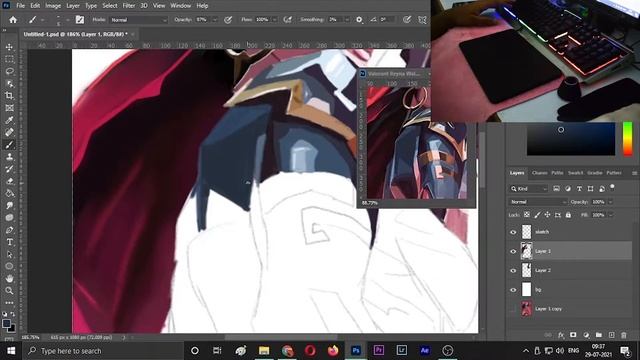Select the Rectangular Marquee tool

click(9, 59)
